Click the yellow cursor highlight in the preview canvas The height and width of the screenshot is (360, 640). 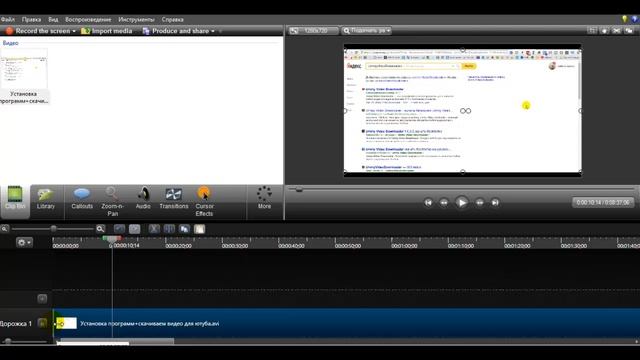(526, 106)
